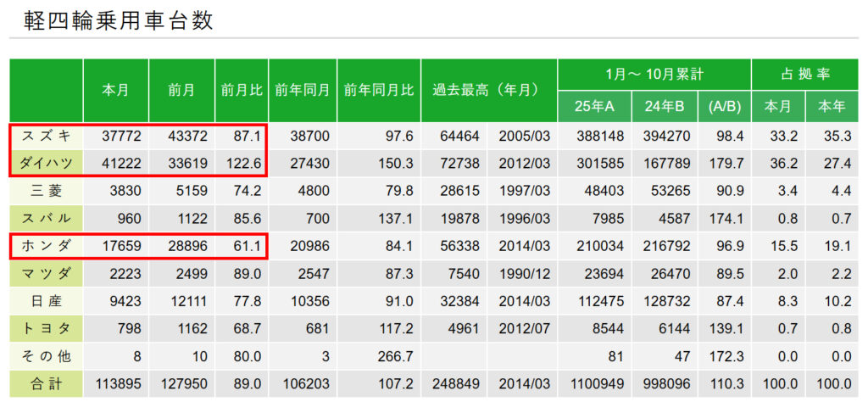Click the トヨタ row label

[47, 329]
